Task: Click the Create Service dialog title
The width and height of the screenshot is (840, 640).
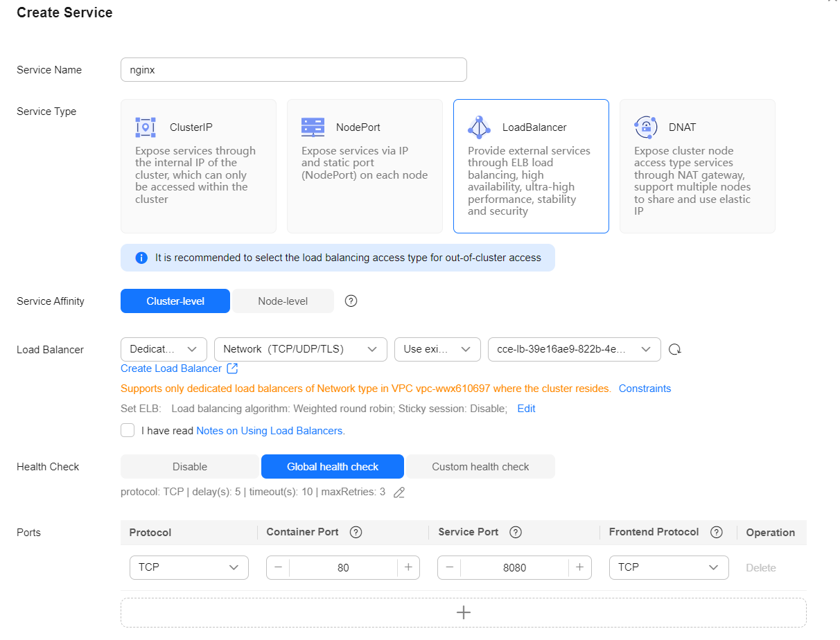Action: (x=64, y=12)
